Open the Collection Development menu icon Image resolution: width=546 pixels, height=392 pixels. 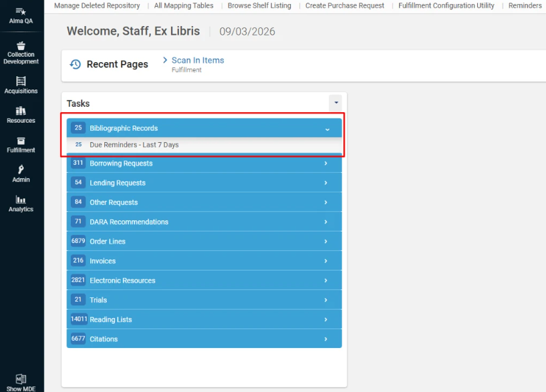tap(21, 46)
